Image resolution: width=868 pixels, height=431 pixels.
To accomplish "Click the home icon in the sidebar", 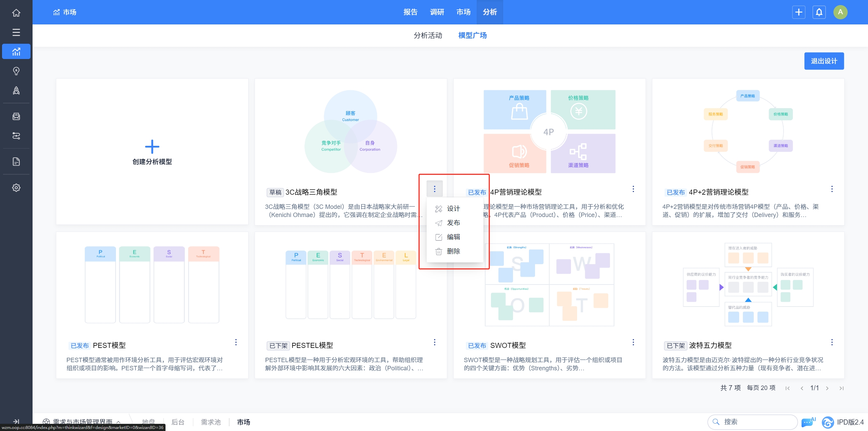I will pyautogui.click(x=16, y=13).
